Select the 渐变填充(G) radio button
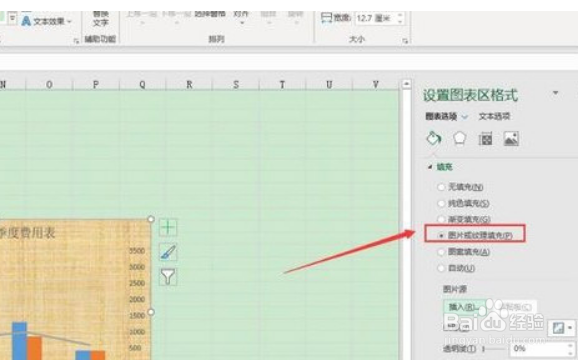The height and width of the screenshot is (360, 578). click(x=441, y=219)
